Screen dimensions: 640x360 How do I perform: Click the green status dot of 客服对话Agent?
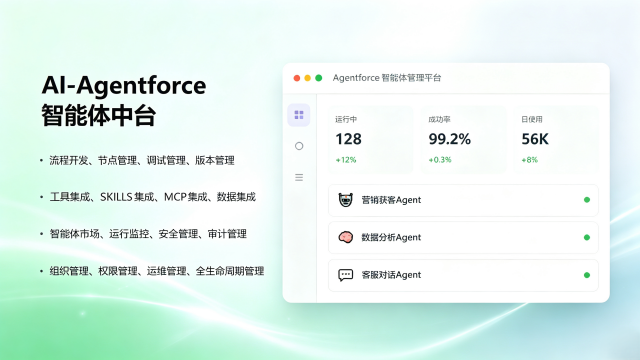click(x=587, y=275)
